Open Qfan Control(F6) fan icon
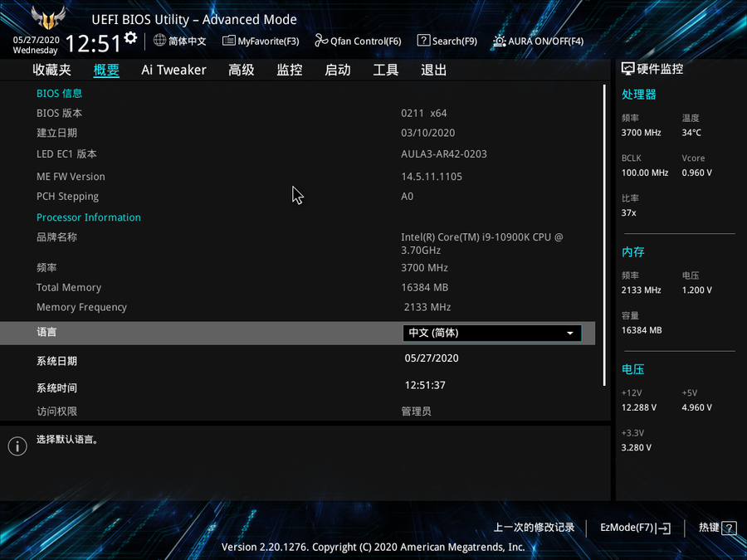 click(x=321, y=41)
